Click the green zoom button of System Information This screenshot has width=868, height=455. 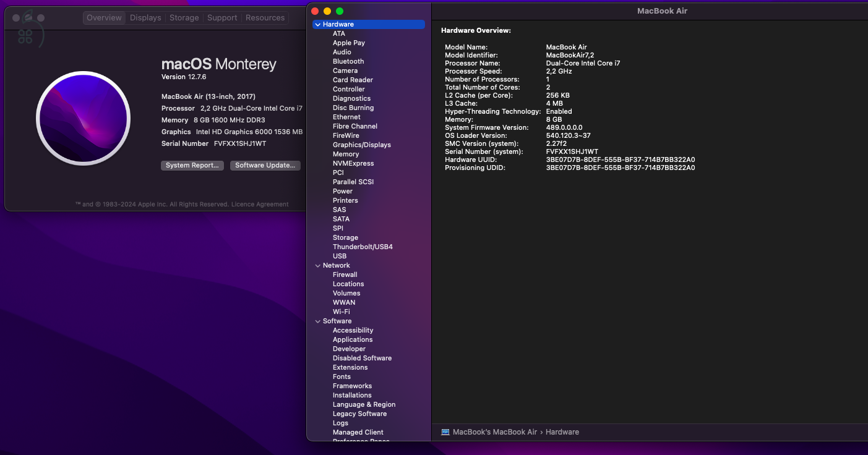340,11
